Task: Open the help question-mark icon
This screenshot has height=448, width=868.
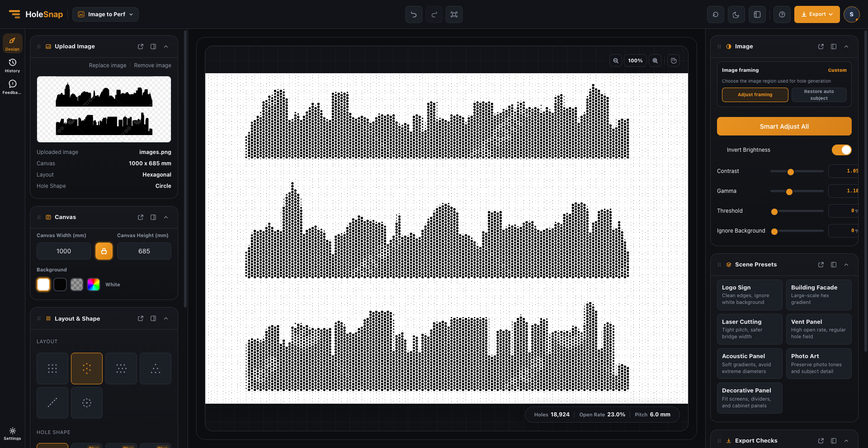Action: [x=782, y=14]
